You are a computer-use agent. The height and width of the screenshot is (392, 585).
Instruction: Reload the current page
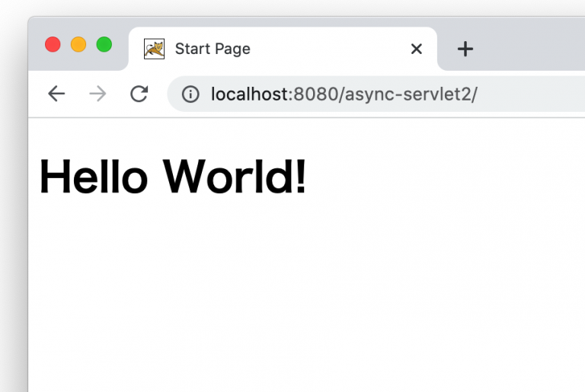point(139,94)
